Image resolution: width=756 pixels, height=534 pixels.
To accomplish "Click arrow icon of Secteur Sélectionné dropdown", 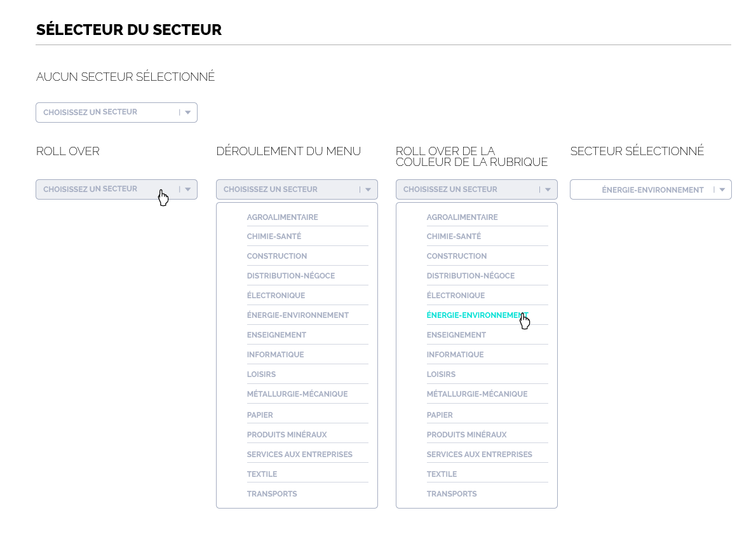I will coord(722,189).
